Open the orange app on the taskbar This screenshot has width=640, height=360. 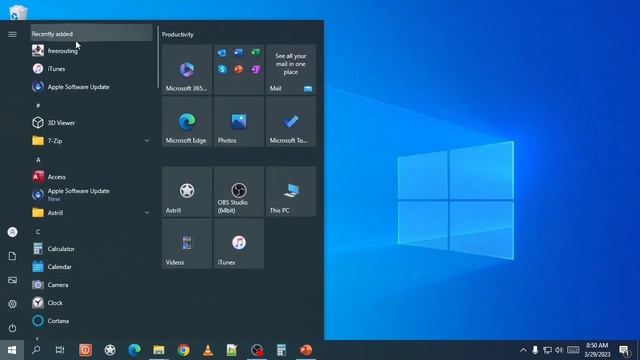(x=85, y=350)
